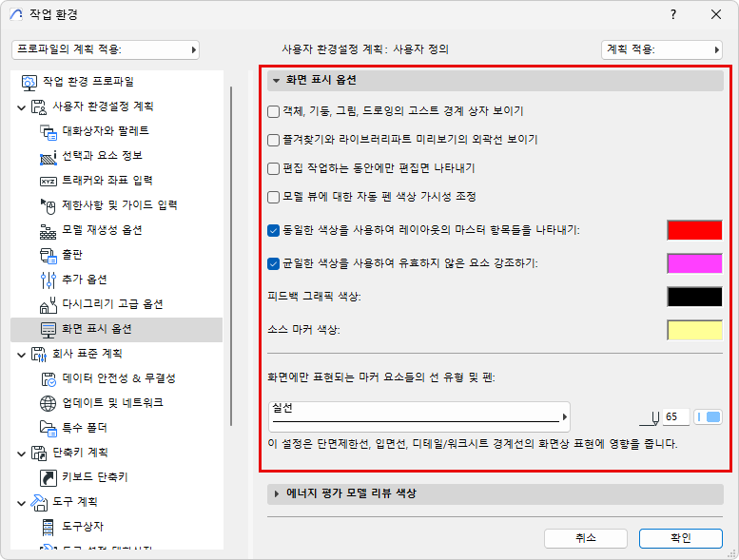
Task: Click the 작업 환경 프로파일 icon
Action: [29, 82]
